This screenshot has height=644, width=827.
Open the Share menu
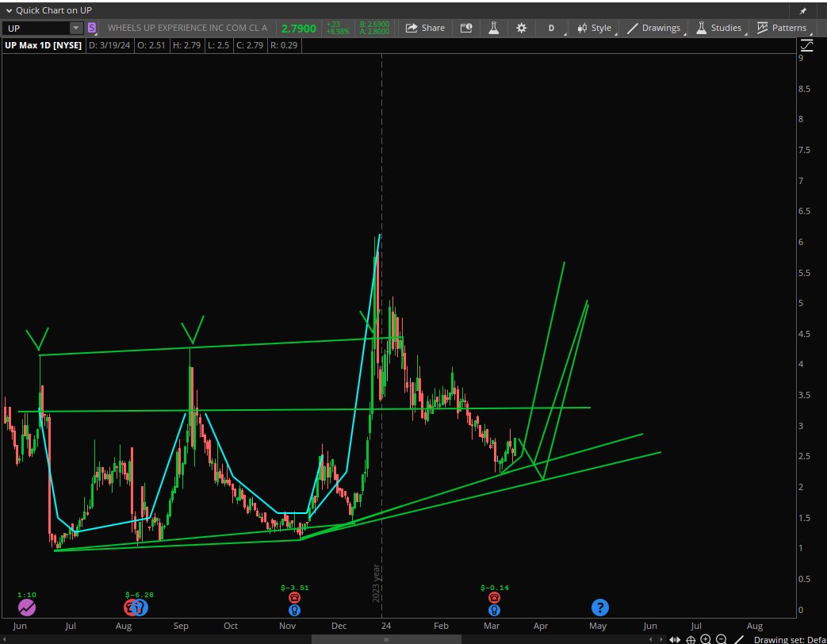click(425, 28)
